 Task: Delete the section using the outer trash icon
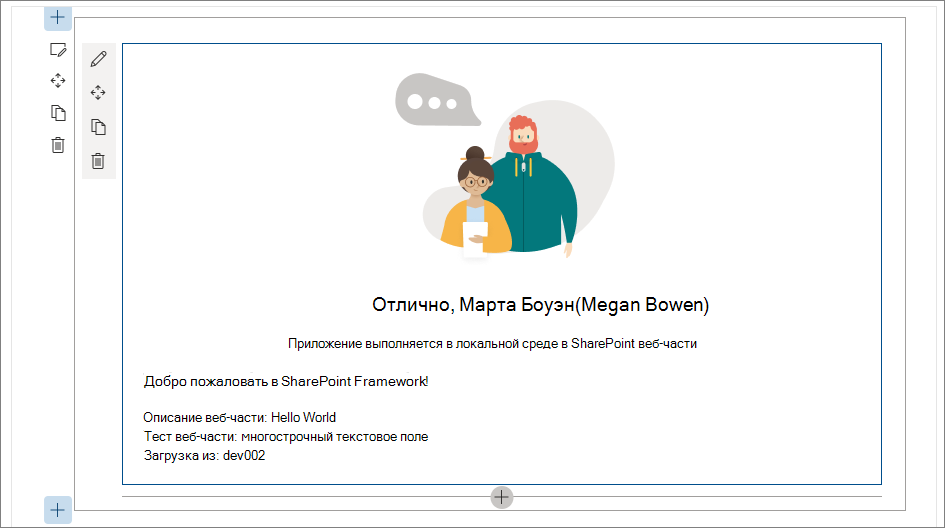[58, 145]
